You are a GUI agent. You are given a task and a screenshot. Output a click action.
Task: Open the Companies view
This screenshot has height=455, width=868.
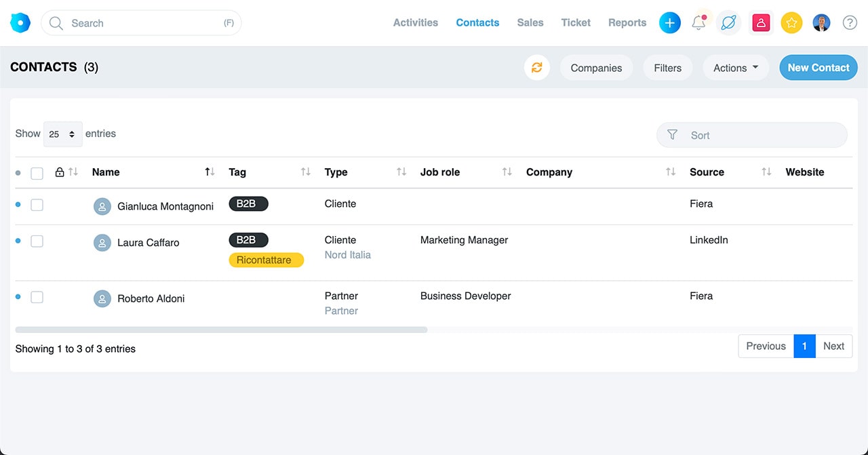[x=596, y=67]
